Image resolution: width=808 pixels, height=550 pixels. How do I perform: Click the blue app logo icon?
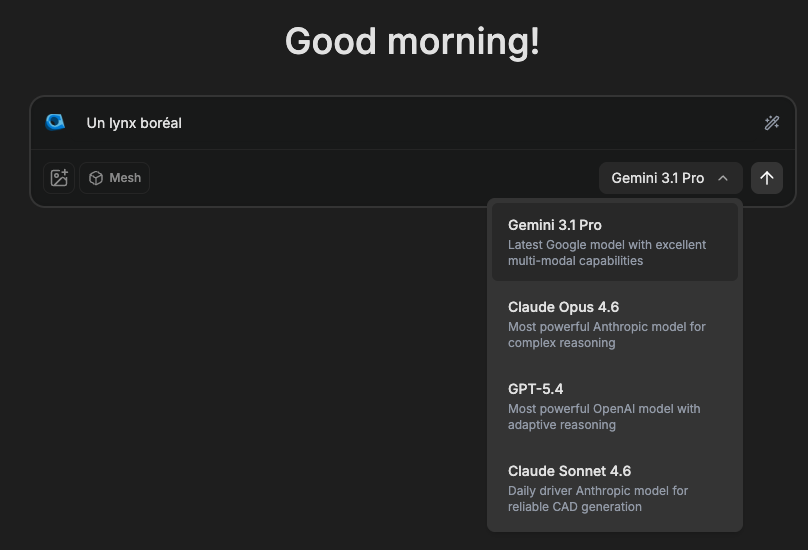point(55,122)
